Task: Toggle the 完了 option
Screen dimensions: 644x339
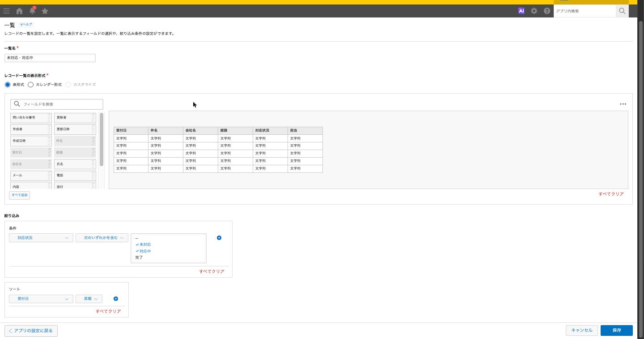Action: coord(139,257)
